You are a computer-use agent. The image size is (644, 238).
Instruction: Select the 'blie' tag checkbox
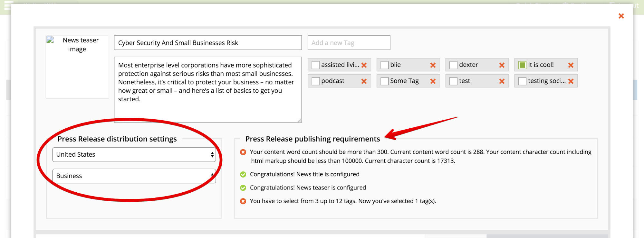385,65
